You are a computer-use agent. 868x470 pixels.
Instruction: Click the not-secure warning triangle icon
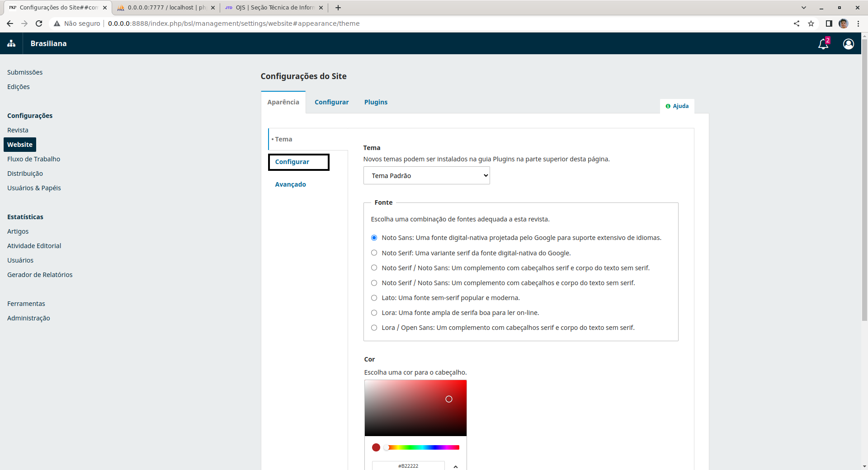57,23
